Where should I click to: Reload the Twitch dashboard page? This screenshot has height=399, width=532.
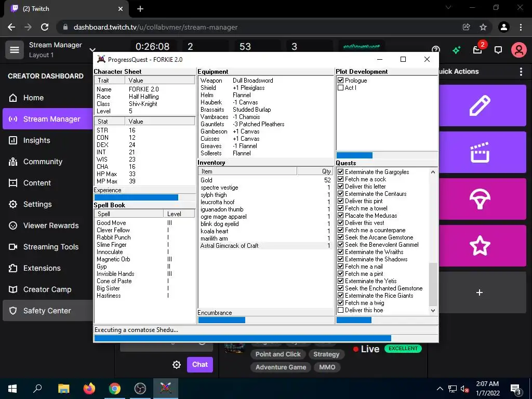point(45,27)
